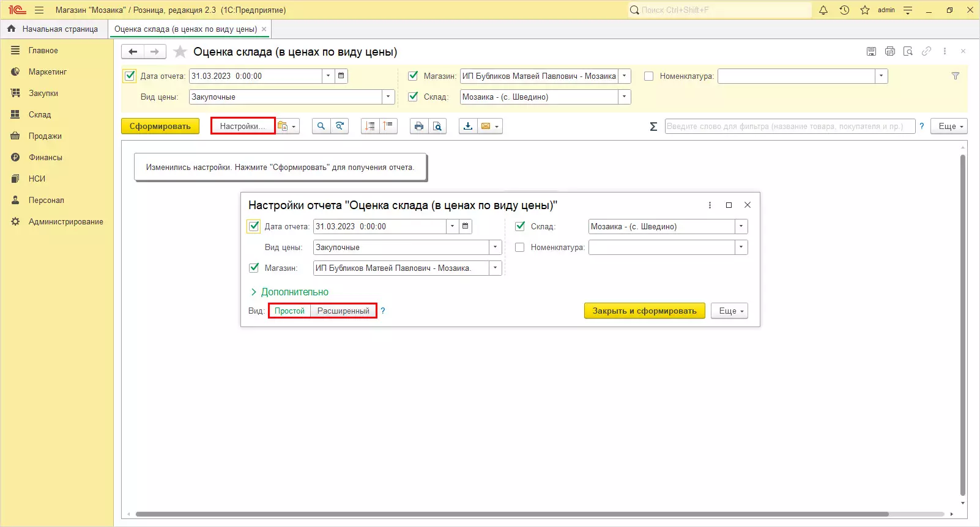The width and height of the screenshot is (980, 527).
Task: Open print preview icon
Action: [x=437, y=127]
